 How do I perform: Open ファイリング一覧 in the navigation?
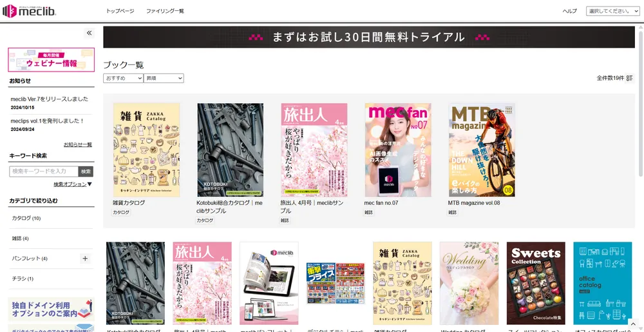coord(165,12)
